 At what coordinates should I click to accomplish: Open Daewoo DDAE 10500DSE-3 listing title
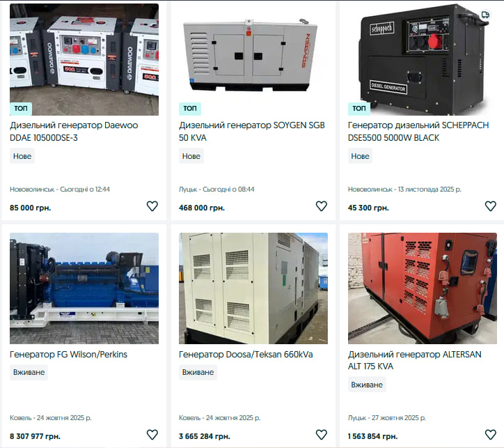pyautogui.click(x=74, y=131)
